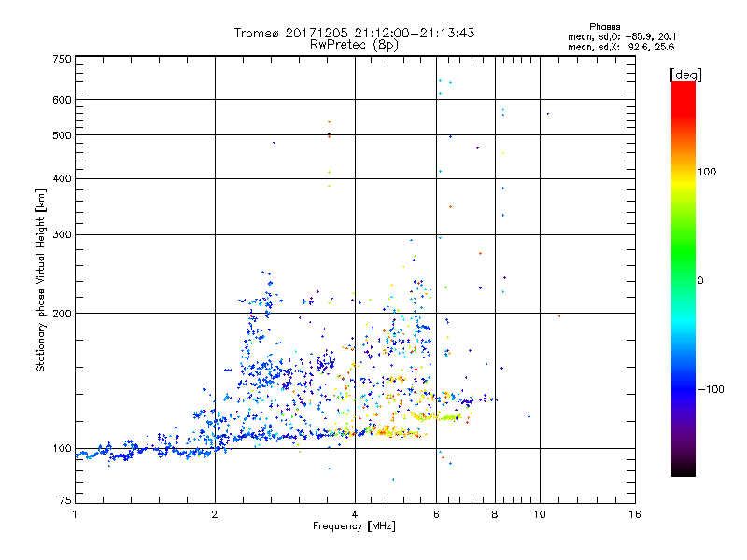Click the plot title "Tromsø 20171205 21:12:00-21:13:43"

coord(354,33)
